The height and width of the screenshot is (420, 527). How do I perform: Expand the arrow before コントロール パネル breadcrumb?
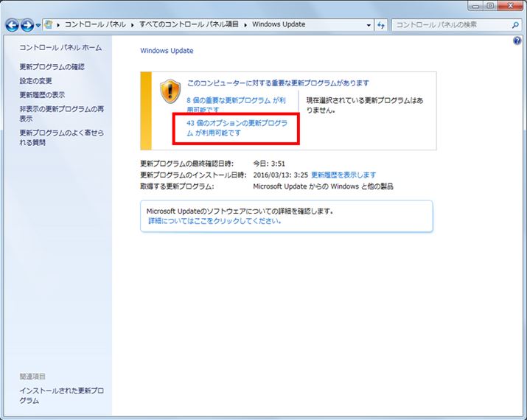tap(58, 24)
